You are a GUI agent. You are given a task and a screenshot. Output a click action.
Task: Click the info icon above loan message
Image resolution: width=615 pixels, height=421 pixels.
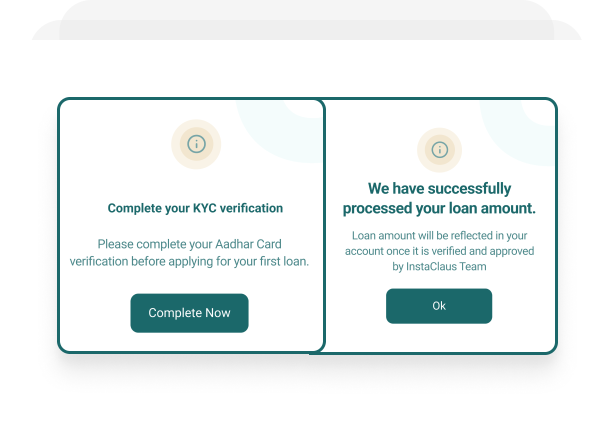click(439, 150)
